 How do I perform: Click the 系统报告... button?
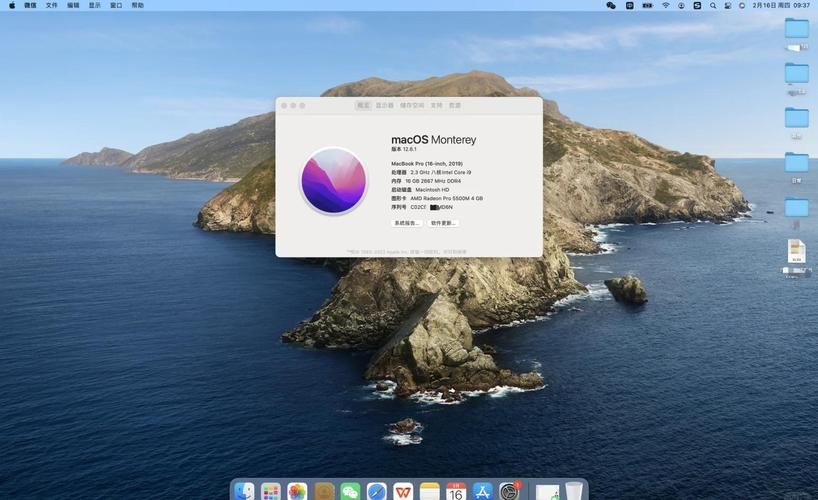point(407,223)
